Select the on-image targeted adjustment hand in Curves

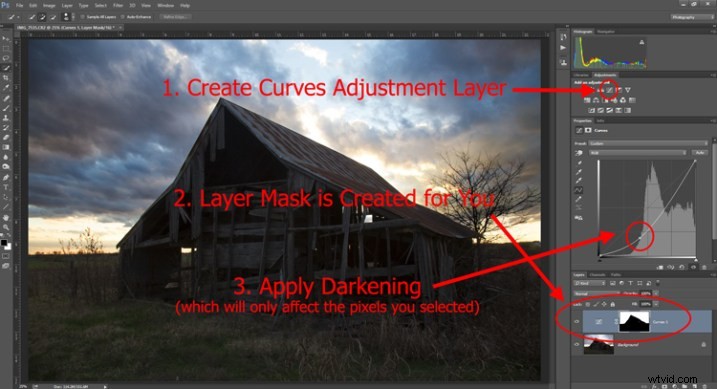coord(579,153)
